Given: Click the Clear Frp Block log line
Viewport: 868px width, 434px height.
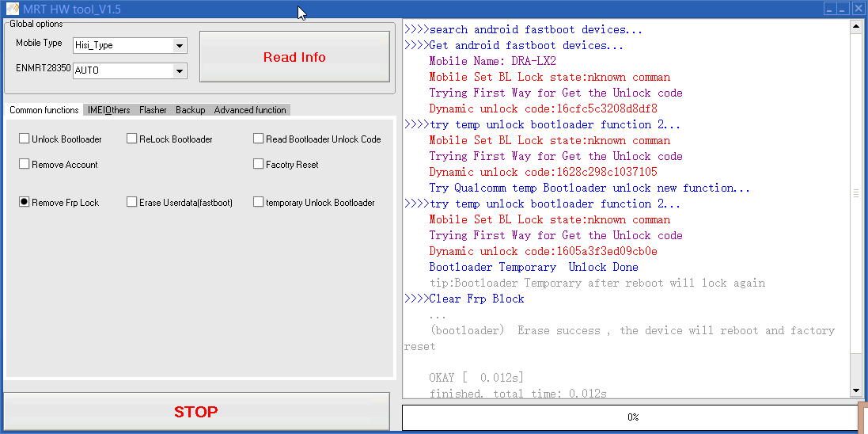Looking at the screenshot, I should tap(464, 299).
